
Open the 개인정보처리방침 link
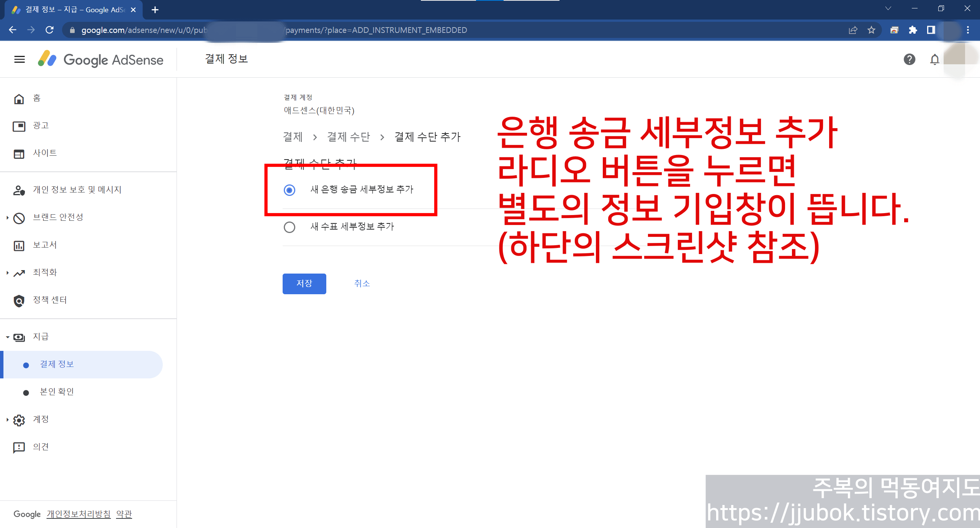(x=78, y=514)
